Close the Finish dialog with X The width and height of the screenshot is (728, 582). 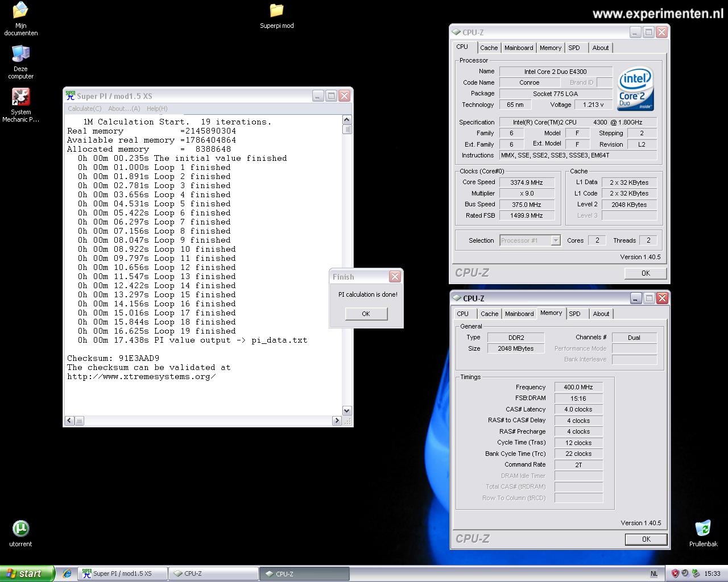coord(395,277)
